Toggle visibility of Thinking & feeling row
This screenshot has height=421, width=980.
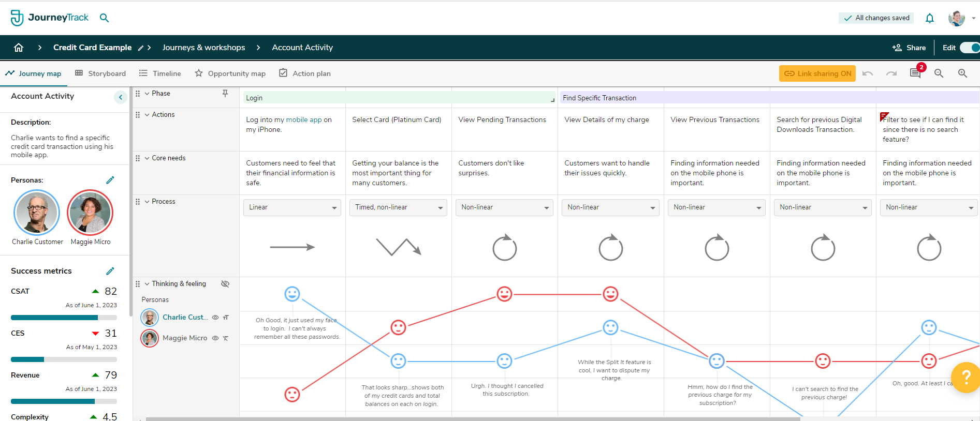point(225,284)
